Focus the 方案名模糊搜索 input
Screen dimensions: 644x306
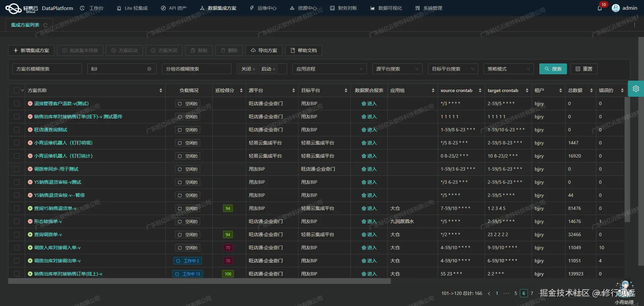pyautogui.click(x=47, y=69)
